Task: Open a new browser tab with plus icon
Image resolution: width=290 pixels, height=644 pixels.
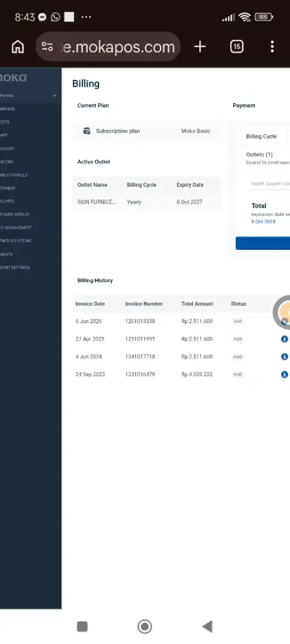Action: click(200, 47)
